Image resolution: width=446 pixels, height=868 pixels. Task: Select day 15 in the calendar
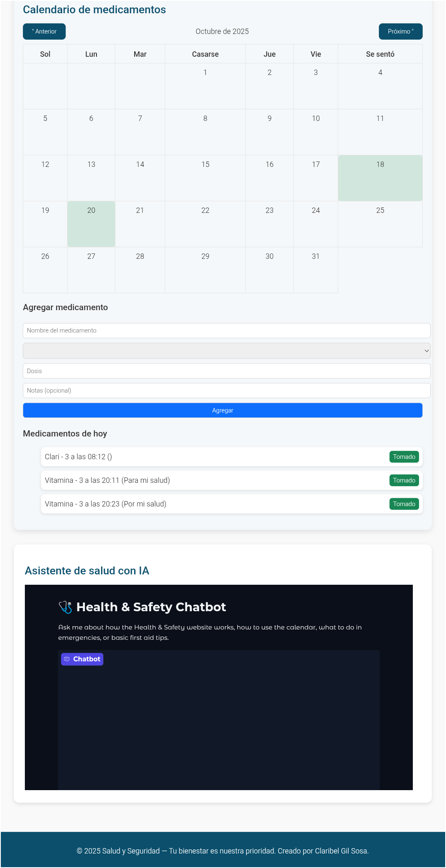[205, 178]
